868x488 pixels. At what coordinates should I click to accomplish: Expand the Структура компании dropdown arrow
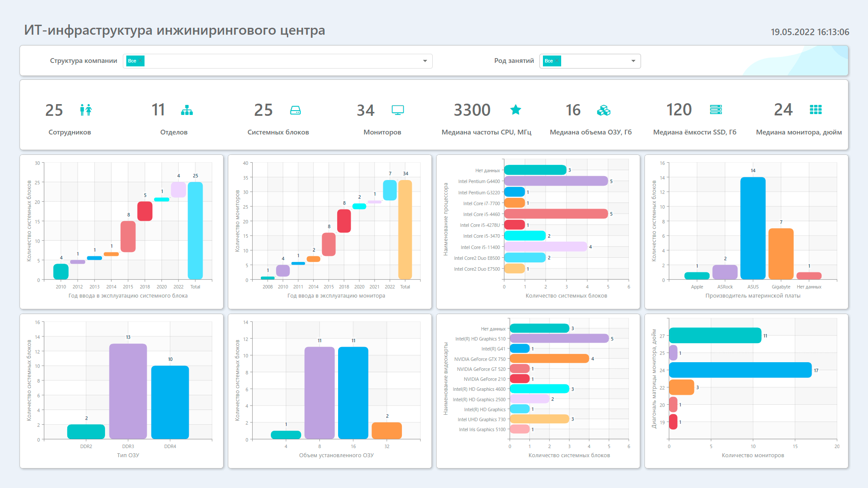pos(425,61)
